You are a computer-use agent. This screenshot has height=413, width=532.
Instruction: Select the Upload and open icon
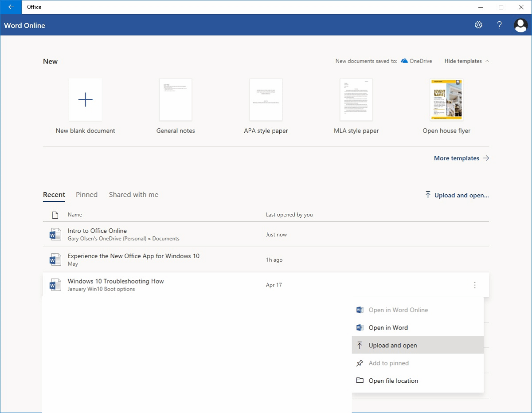[359, 345]
